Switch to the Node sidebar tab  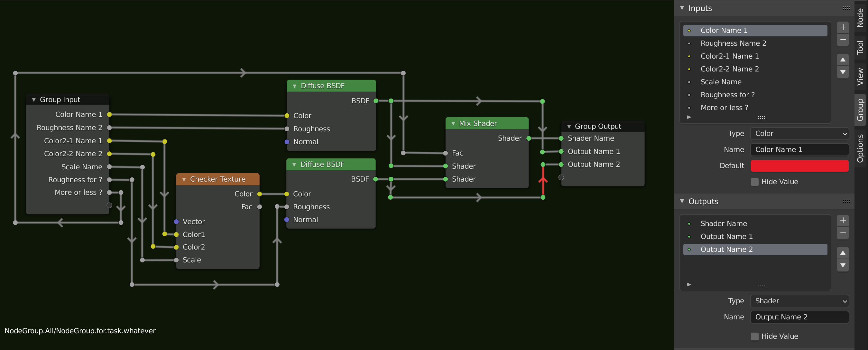(860, 17)
